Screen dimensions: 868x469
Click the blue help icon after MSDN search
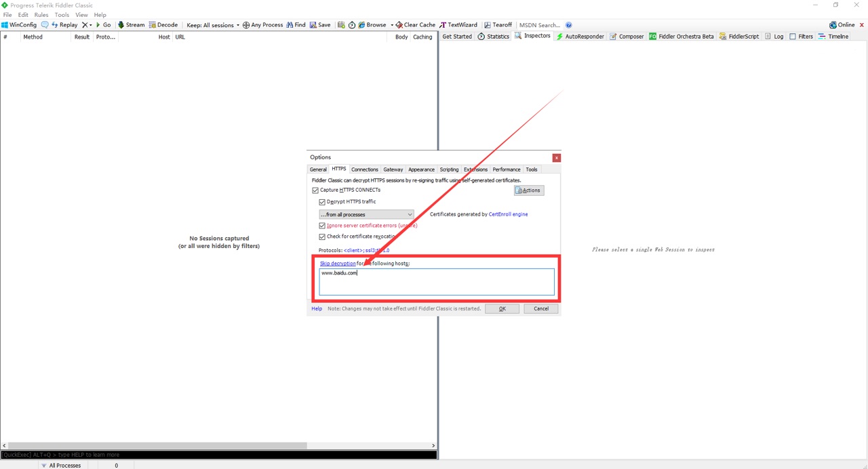click(568, 25)
